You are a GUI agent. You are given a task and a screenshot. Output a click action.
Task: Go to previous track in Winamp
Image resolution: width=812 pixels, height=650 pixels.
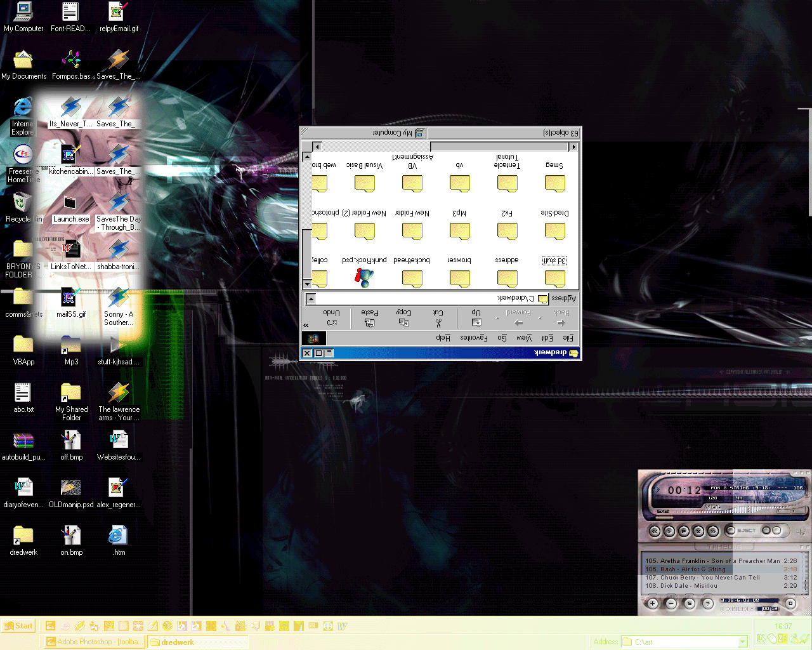click(x=655, y=531)
